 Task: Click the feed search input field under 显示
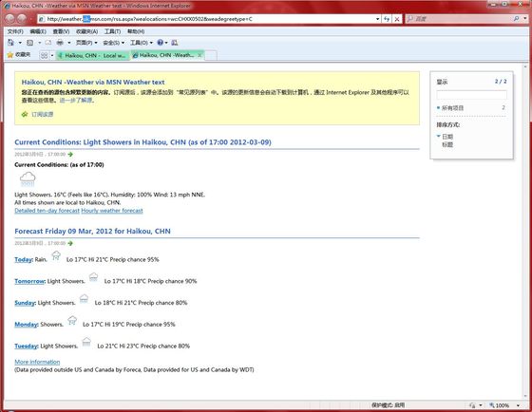471,95
